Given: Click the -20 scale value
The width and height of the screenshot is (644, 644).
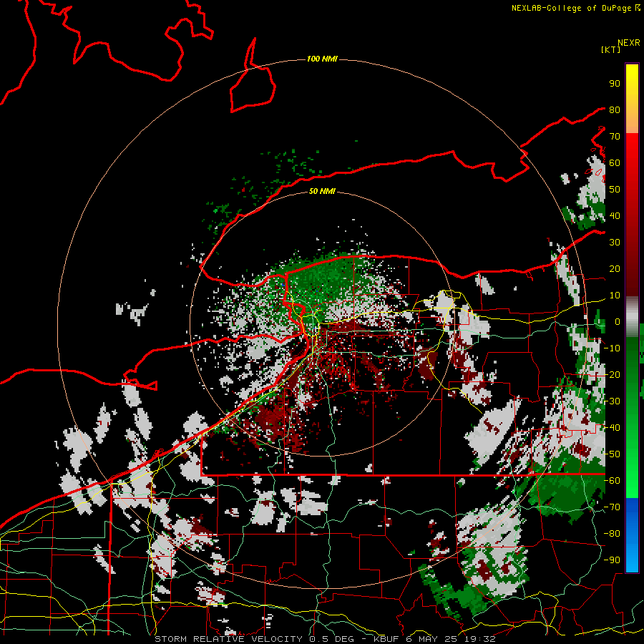Looking at the screenshot, I should click(x=612, y=375).
